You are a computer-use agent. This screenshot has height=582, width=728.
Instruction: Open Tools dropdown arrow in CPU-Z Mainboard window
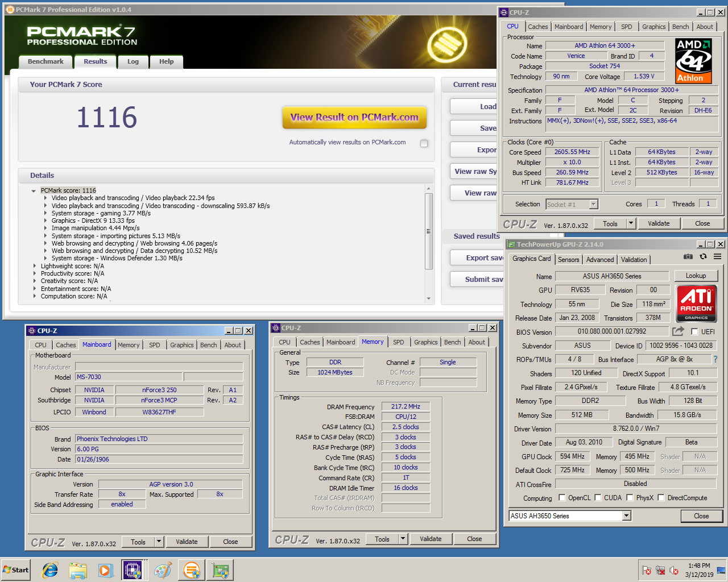(159, 542)
